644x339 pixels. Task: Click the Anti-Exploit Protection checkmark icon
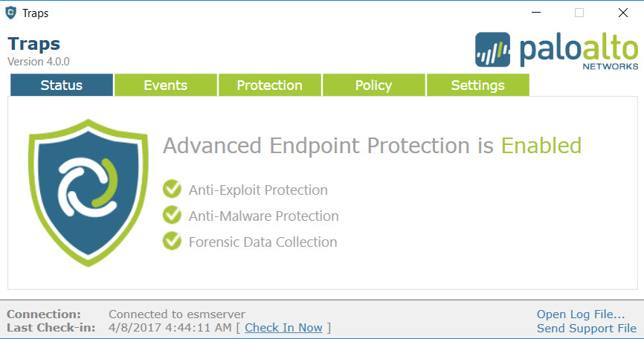click(x=173, y=190)
